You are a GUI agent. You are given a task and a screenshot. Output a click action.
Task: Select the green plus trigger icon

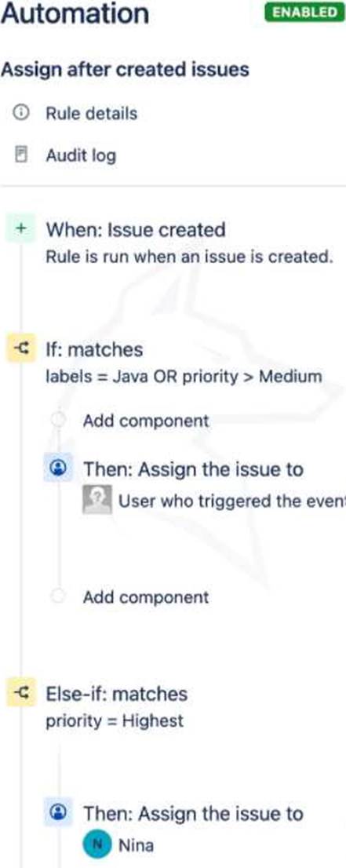click(x=21, y=230)
